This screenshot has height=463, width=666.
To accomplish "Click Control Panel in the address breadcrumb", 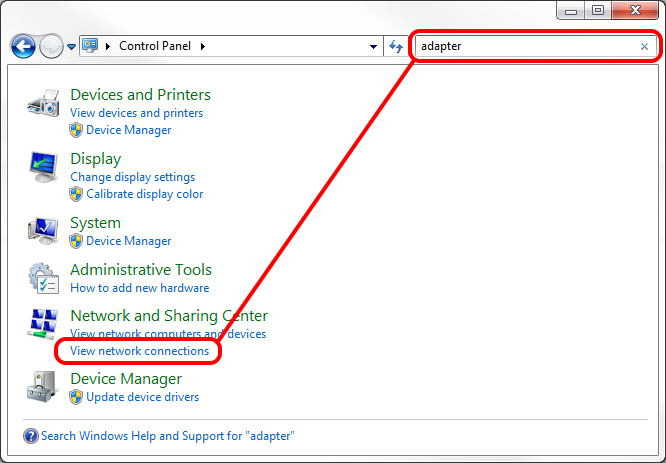I will click(x=155, y=46).
